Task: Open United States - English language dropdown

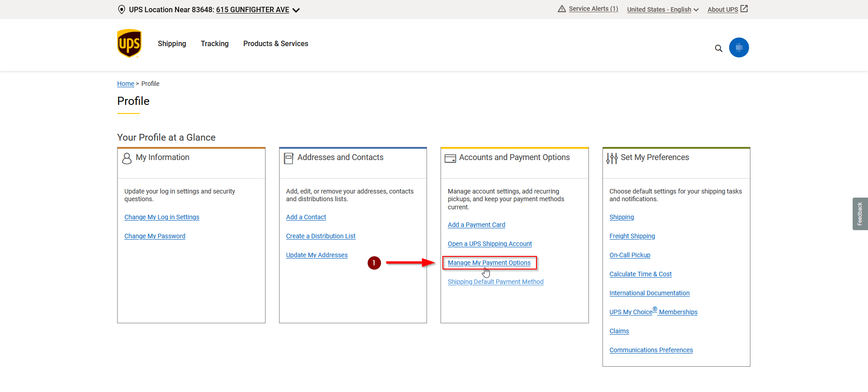Action: pos(663,9)
